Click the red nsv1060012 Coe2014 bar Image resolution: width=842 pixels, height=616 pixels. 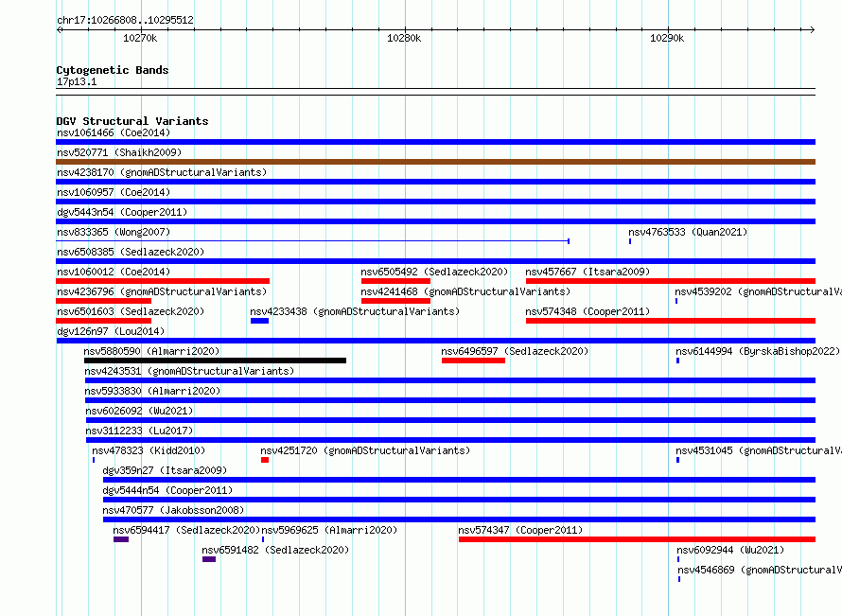(163, 281)
